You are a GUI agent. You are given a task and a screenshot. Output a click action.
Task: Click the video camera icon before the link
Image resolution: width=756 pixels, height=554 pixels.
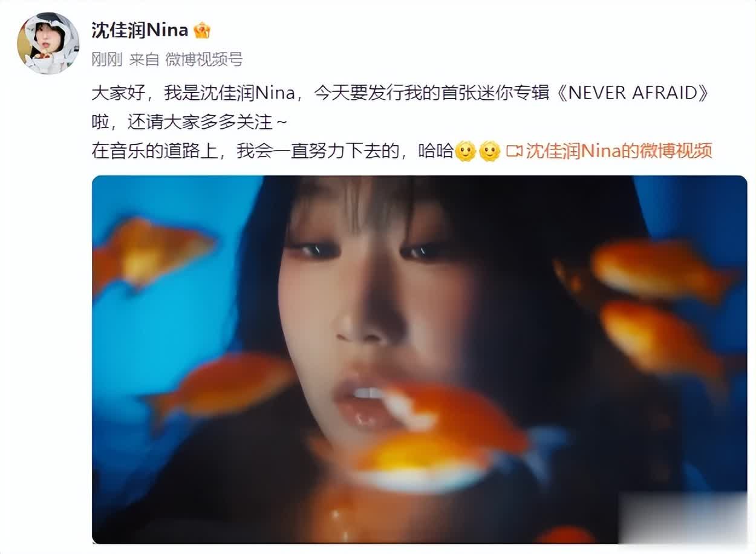tap(513, 151)
